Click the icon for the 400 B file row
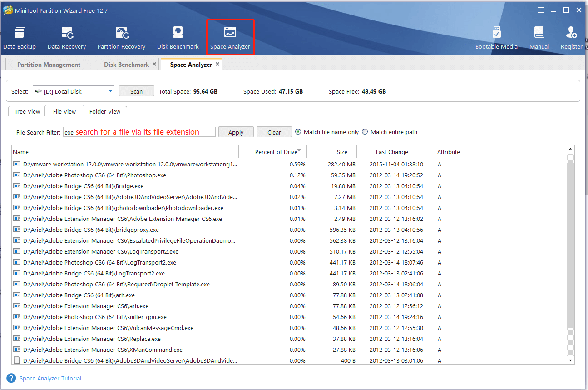The height and width of the screenshot is (390, 588). point(17,360)
